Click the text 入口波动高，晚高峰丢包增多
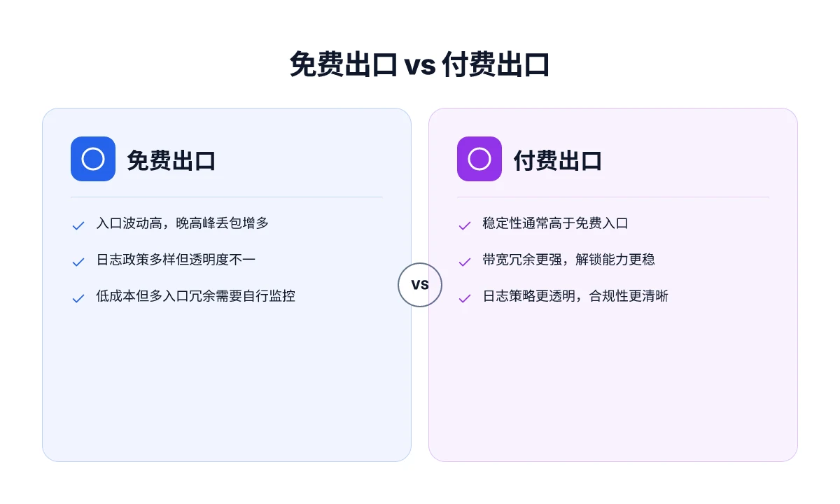Screen dimensions: 840x504 point(183,223)
